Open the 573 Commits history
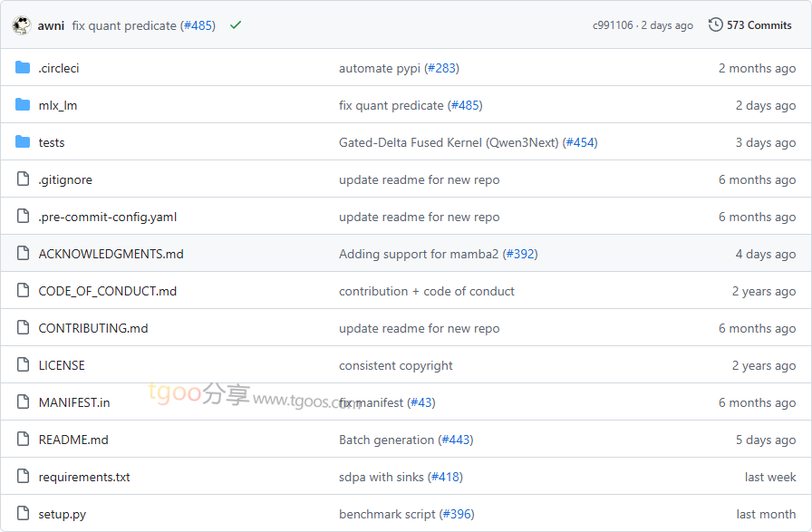The height and width of the screenshot is (532, 812). (x=750, y=25)
